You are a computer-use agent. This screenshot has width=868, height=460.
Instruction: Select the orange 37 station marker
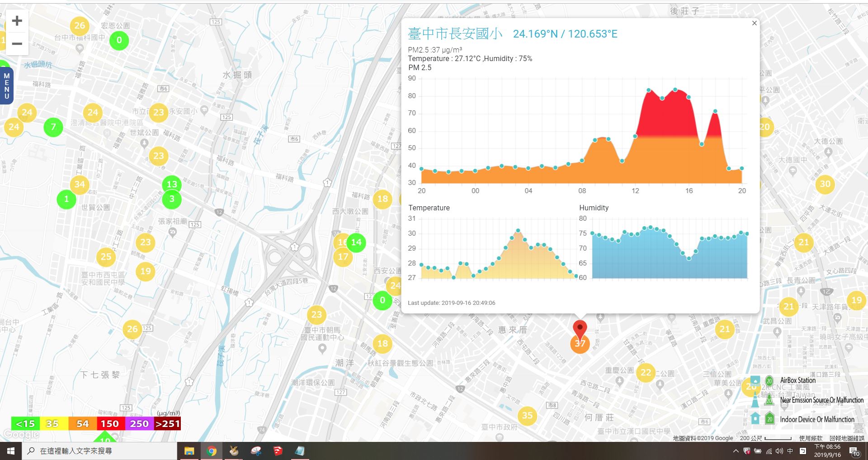[x=580, y=344]
